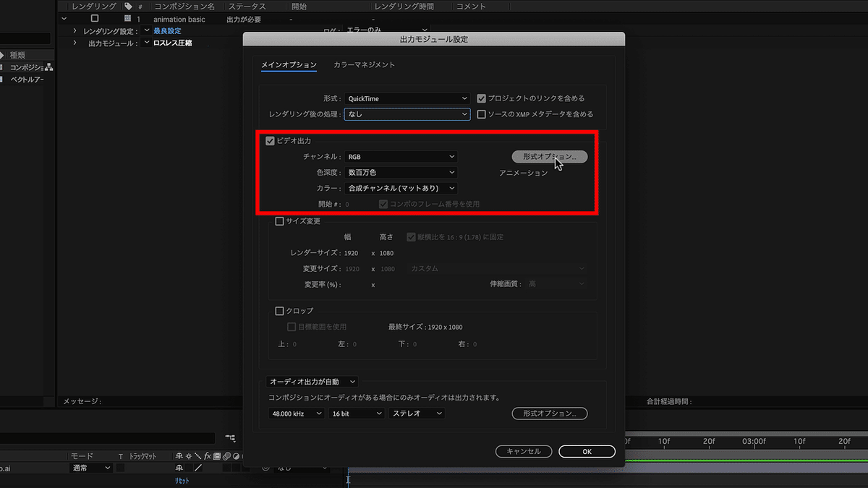Open the 色深度 数百万色 dropdown
The height and width of the screenshot is (488, 868).
coord(401,173)
